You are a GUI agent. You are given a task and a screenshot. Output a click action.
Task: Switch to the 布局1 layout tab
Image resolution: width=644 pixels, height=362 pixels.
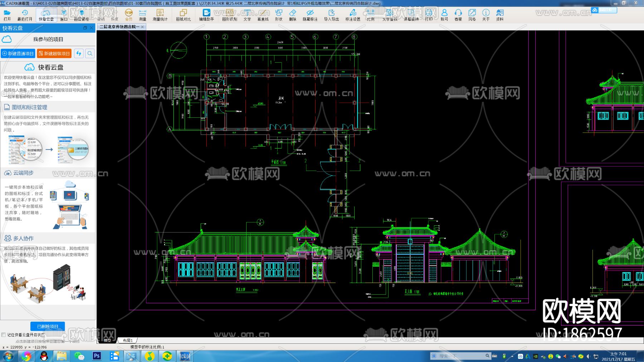(128, 341)
